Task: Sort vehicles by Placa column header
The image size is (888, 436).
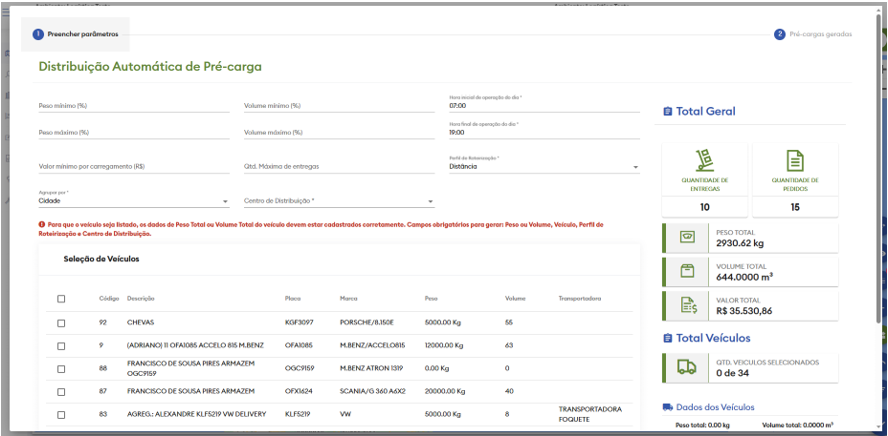Action: pos(293,298)
